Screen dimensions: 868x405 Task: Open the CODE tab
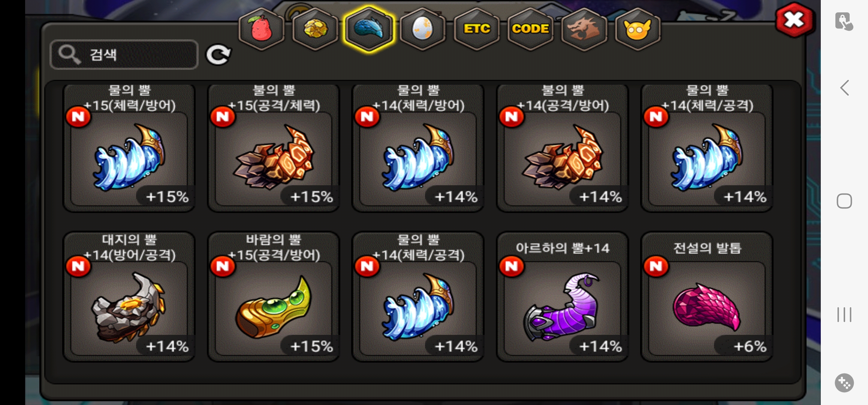coord(530,29)
